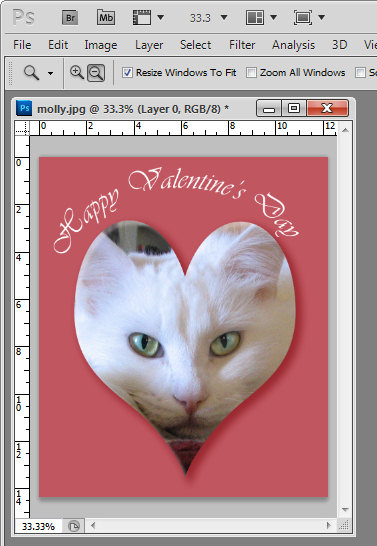Enable the Zoom All Windows checkbox
377x546 pixels.
point(251,72)
